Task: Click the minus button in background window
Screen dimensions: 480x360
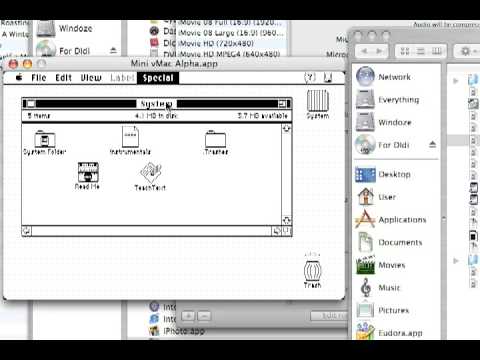Action: [x=204, y=316]
